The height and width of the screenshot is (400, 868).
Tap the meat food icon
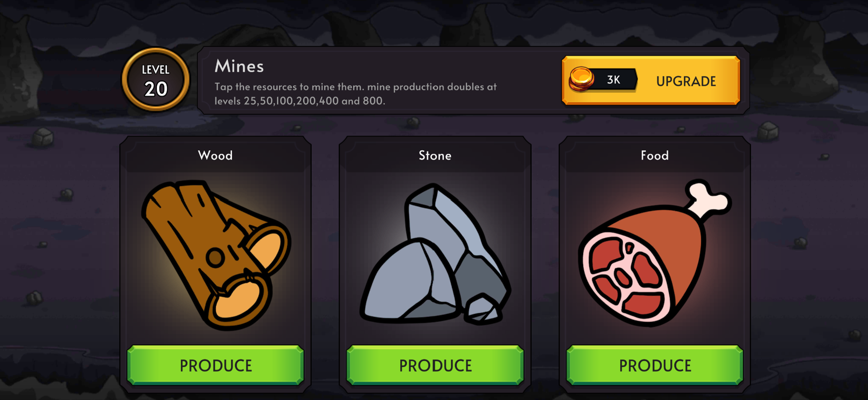[655, 253]
